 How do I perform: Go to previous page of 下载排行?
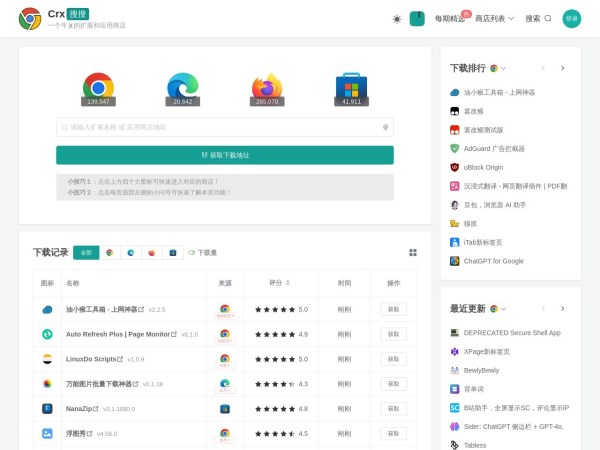543,68
